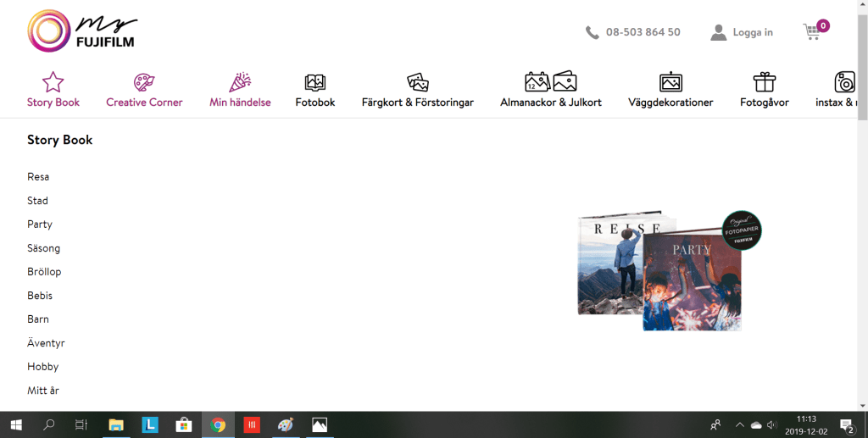Select the Fotogåvor gift icon
This screenshot has width=868, height=438.
(x=765, y=82)
